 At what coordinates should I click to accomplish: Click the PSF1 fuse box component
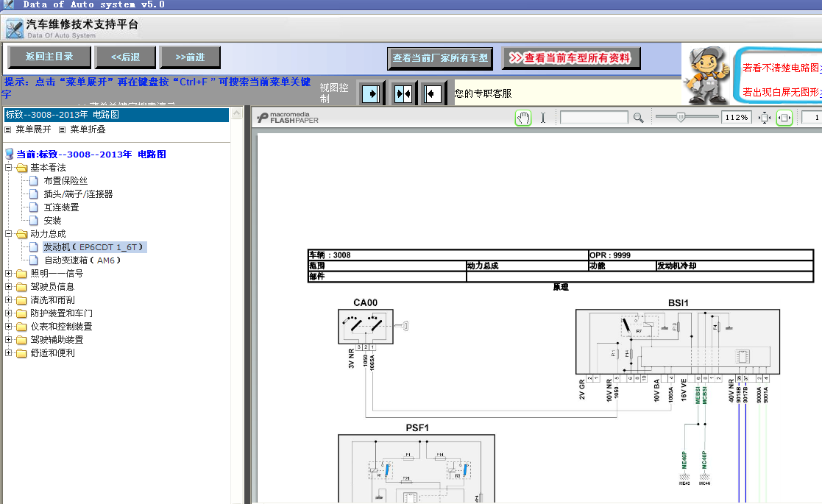417,469
